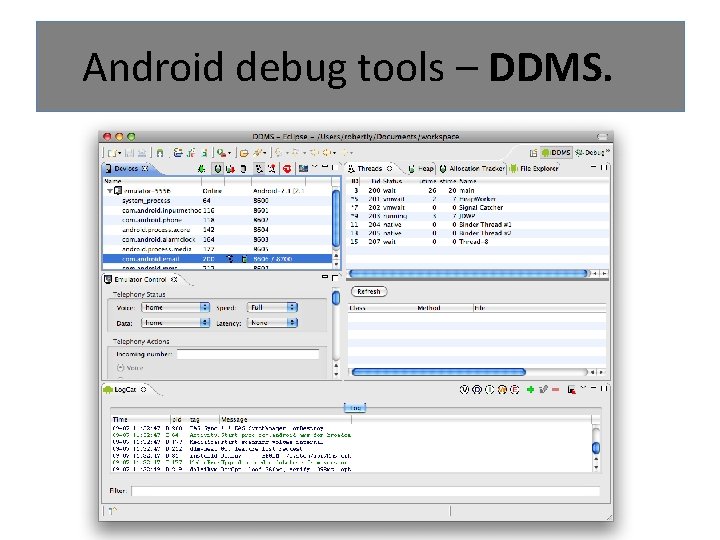Open the File Explorer tab
This screenshot has height=540, width=720.
pos(534,169)
